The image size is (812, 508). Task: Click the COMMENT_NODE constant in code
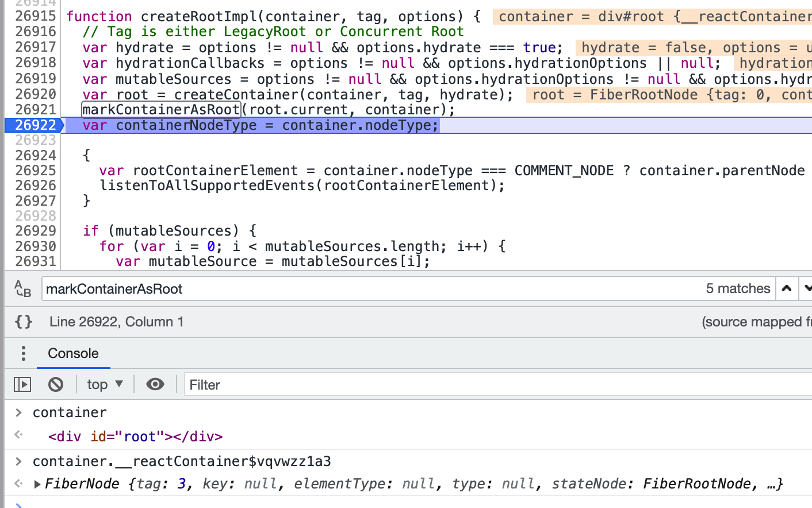click(x=564, y=171)
